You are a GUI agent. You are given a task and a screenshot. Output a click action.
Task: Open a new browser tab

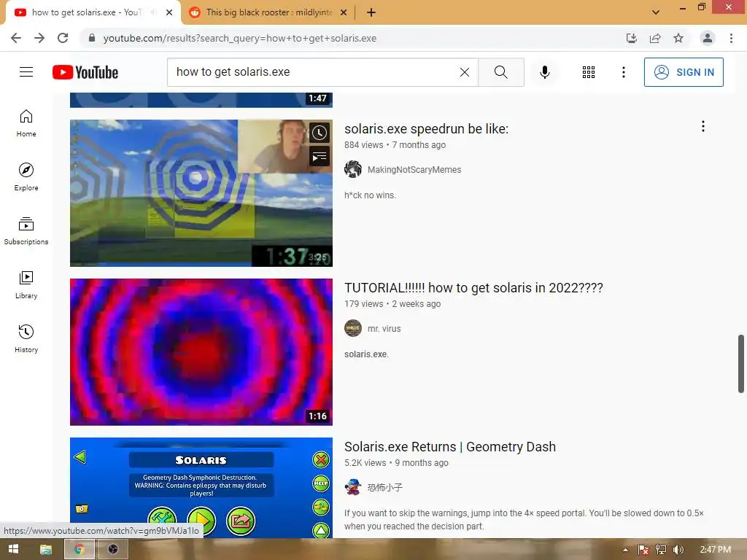pyautogui.click(x=371, y=12)
